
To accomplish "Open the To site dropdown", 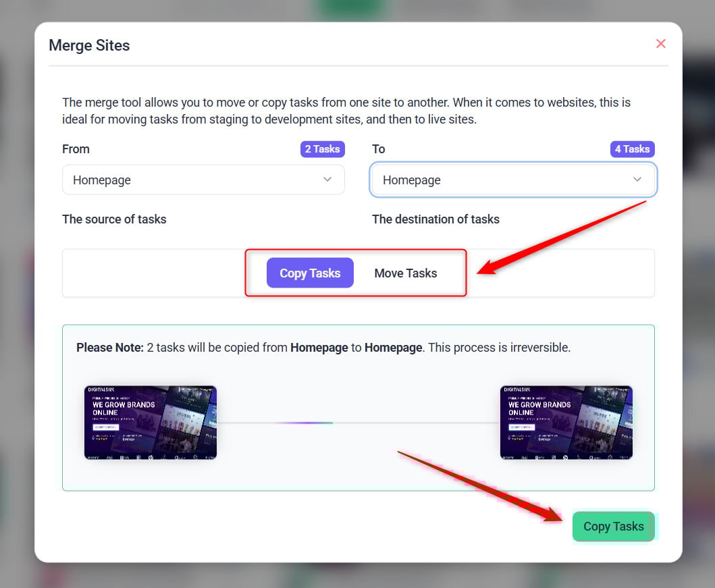I will (x=512, y=180).
